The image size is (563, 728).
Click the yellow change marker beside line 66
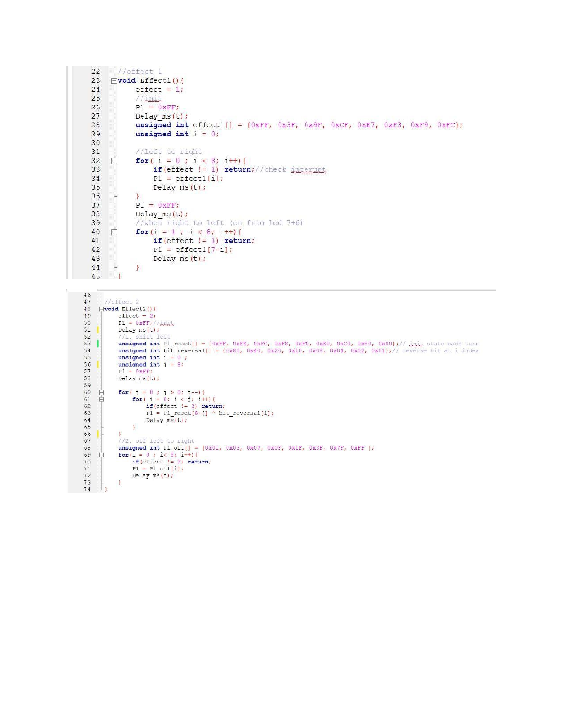[x=98, y=434]
